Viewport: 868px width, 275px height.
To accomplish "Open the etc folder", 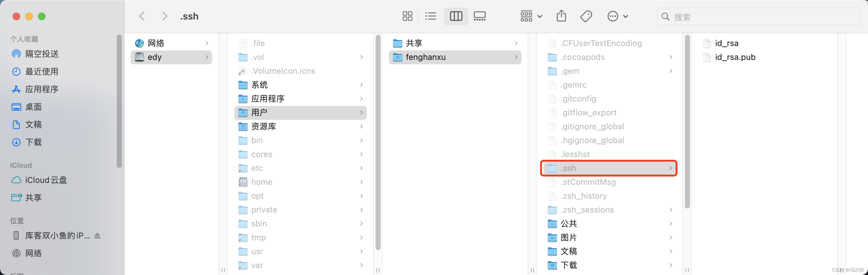I will tap(300, 168).
